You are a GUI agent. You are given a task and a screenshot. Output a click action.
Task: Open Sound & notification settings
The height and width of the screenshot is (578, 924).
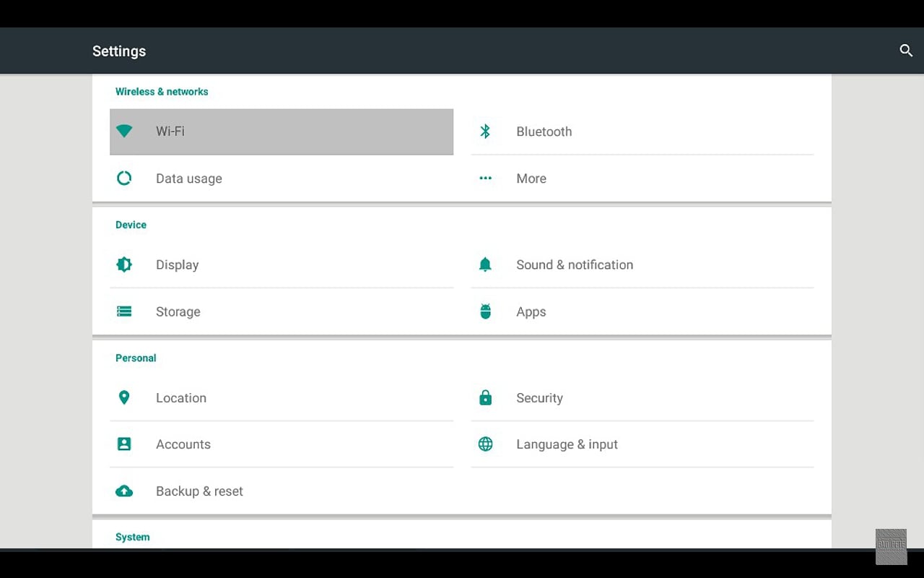[575, 264]
